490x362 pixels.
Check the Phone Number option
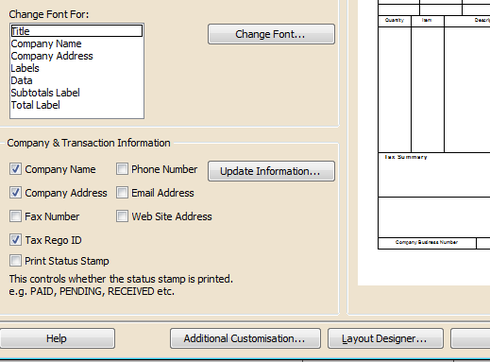click(x=122, y=169)
